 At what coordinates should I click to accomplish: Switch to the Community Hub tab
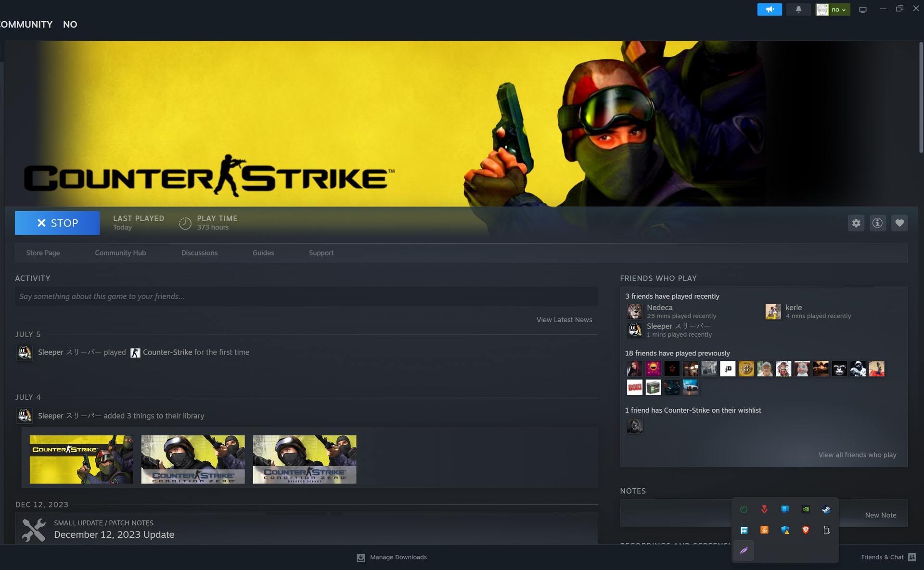coord(120,253)
